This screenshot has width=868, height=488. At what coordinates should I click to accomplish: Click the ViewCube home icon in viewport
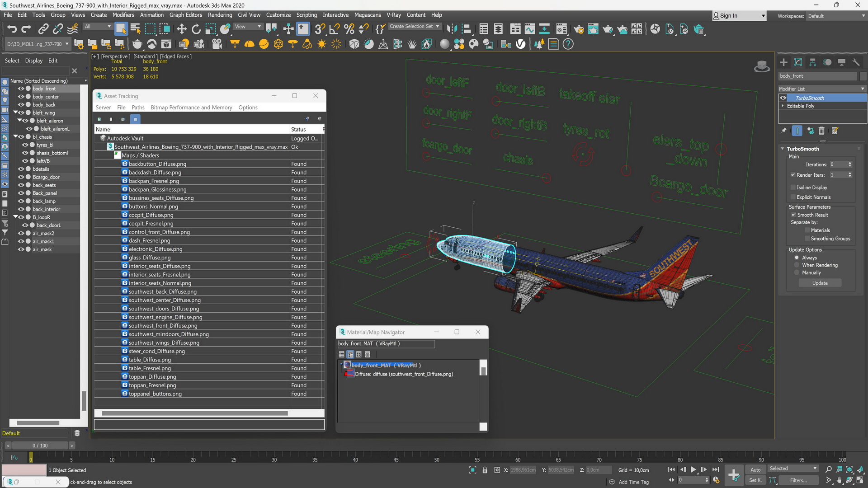click(x=762, y=67)
